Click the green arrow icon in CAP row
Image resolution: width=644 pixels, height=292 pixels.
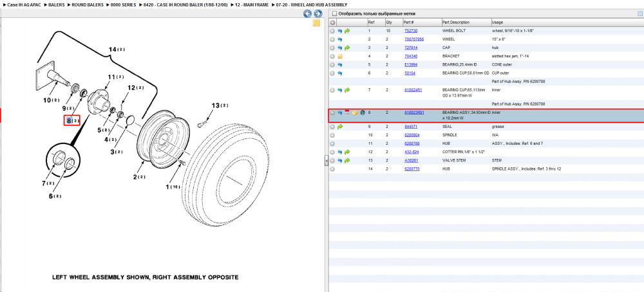coord(347,48)
